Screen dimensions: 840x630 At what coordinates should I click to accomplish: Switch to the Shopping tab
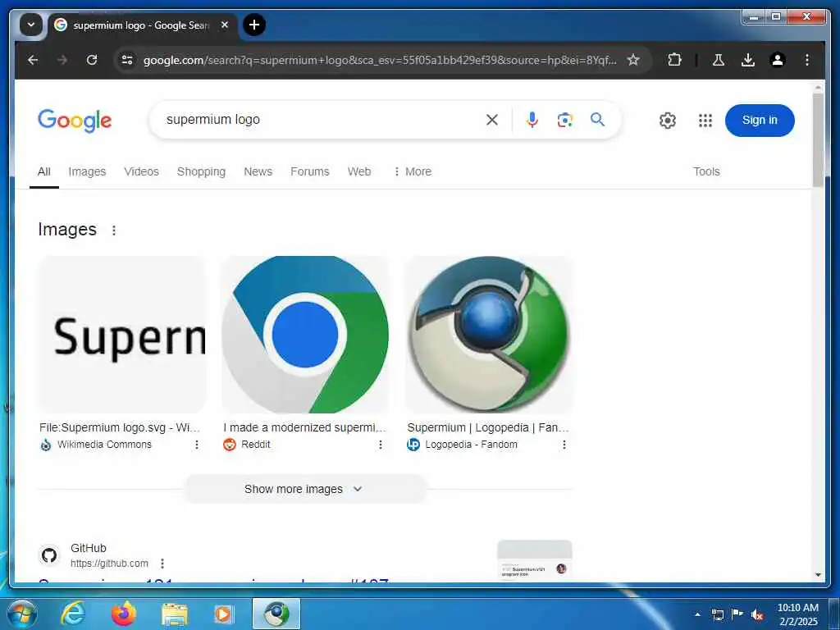(x=201, y=171)
